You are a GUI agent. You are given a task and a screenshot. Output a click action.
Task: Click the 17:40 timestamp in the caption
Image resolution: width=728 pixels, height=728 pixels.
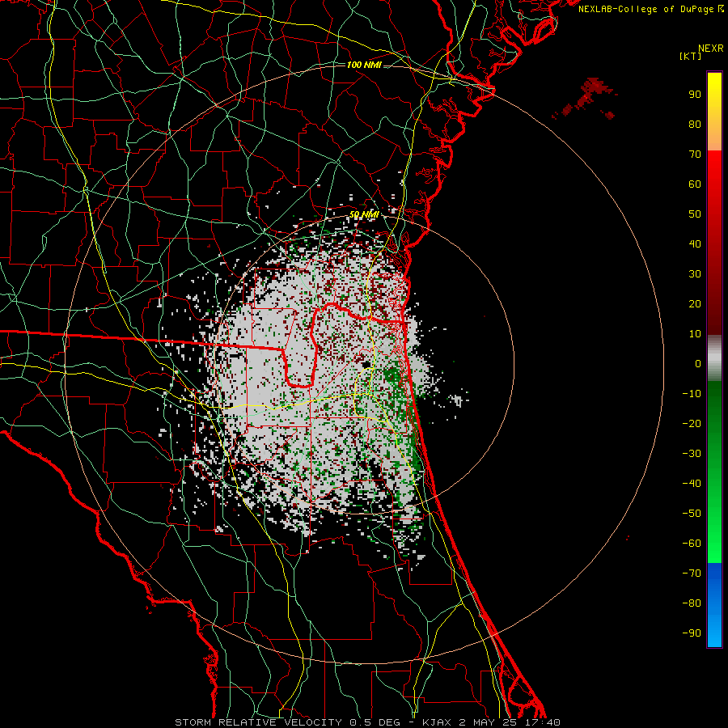pos(543,722)
